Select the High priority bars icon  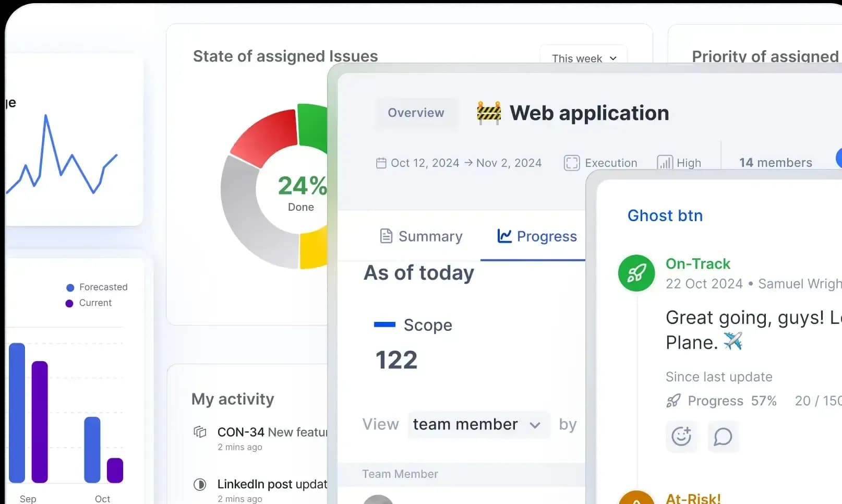[x=665, y=162]
